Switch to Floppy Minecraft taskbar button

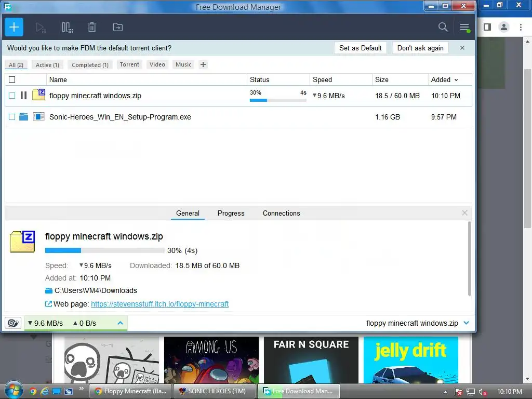point(130,391)
